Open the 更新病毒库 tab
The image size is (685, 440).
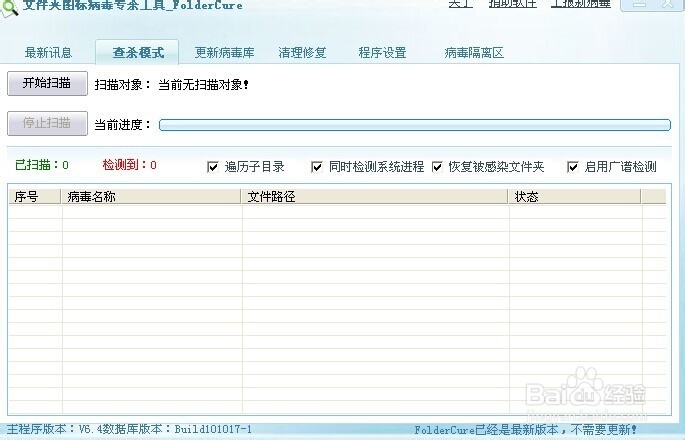coord(224,53)
